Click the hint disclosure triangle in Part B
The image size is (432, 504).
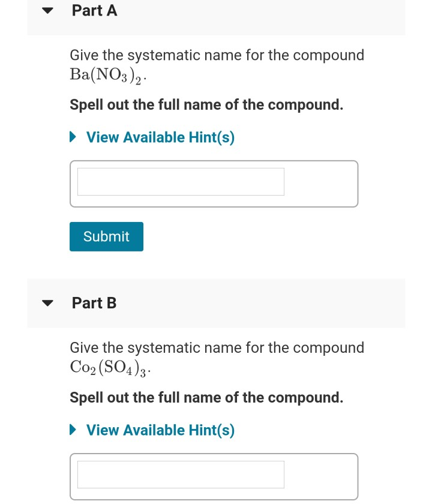(73, 430)
